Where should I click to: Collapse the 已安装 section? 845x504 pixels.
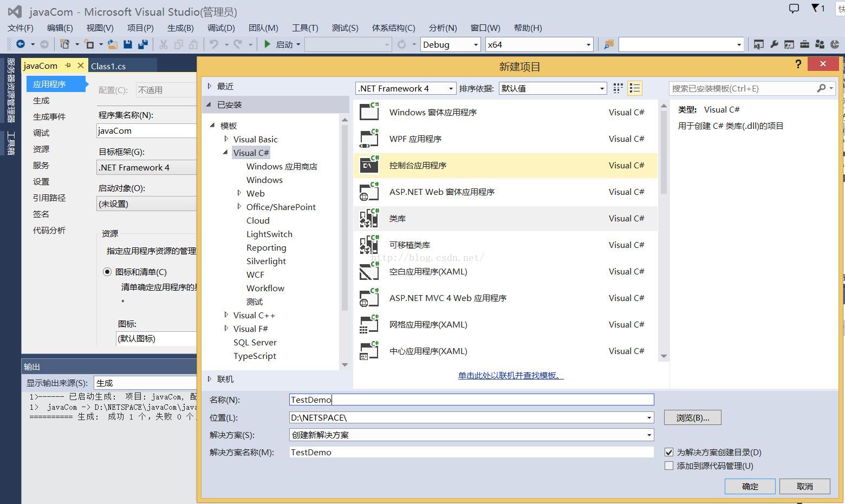click(x=209, y=104)
